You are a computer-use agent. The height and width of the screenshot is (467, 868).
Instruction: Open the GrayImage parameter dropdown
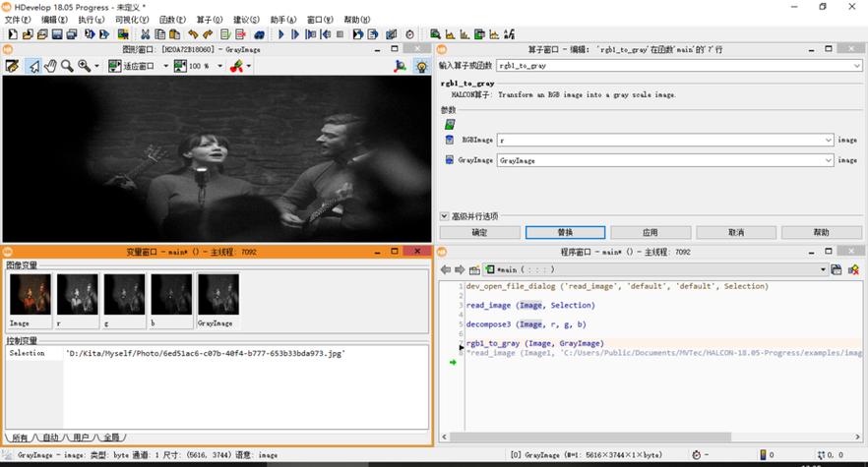(x=828, y=159)
